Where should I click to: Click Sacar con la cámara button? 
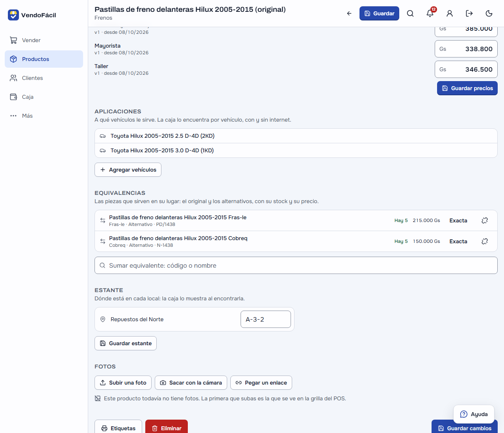pos(191,383)
